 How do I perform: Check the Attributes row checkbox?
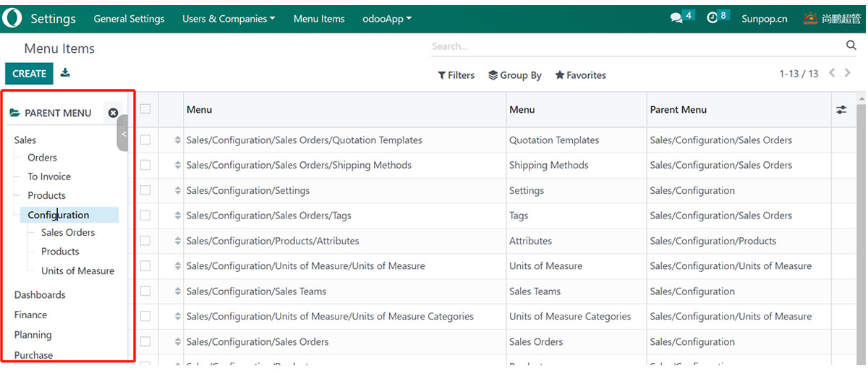(145, 241)
